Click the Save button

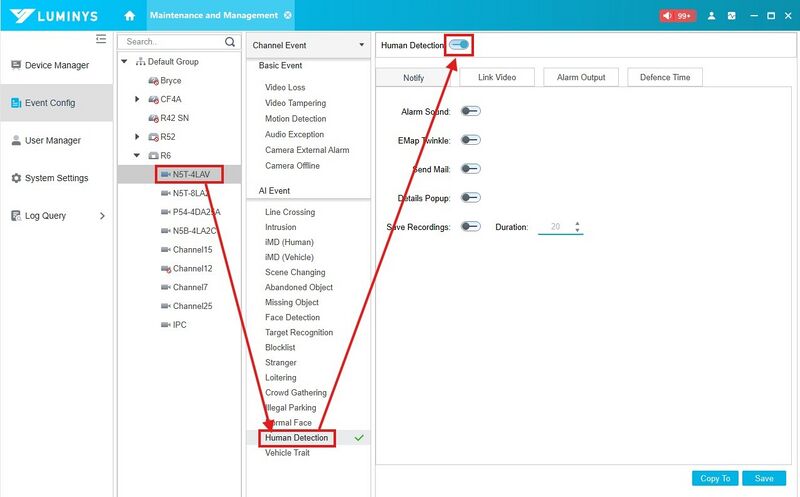click(x=764, y=479)
